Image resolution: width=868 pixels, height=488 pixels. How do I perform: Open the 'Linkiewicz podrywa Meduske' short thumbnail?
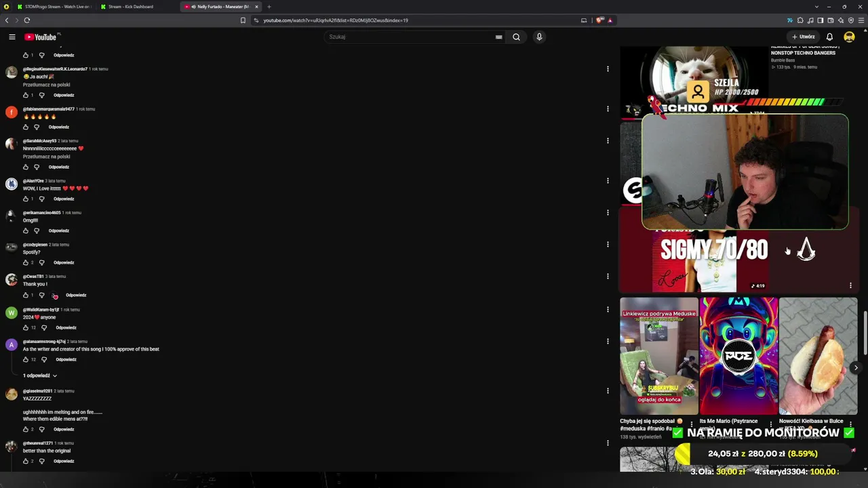click(659, 356)
